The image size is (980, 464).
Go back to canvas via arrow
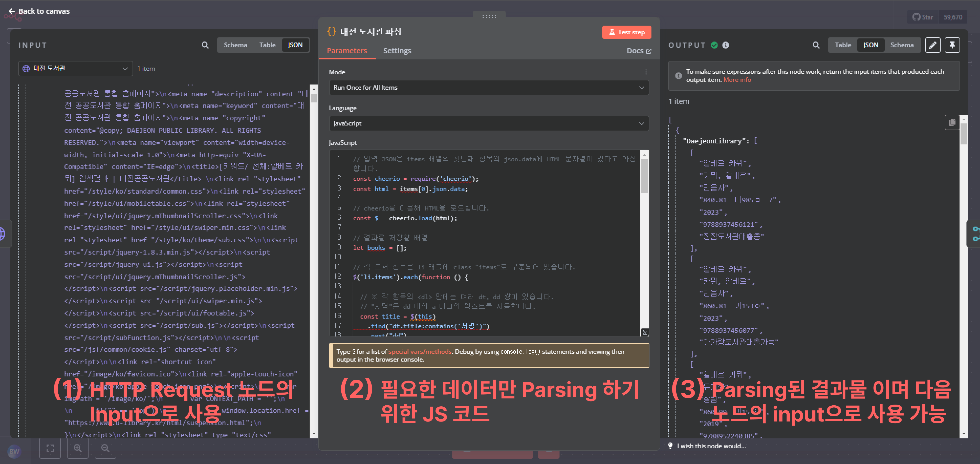click(x=12, y=11)
